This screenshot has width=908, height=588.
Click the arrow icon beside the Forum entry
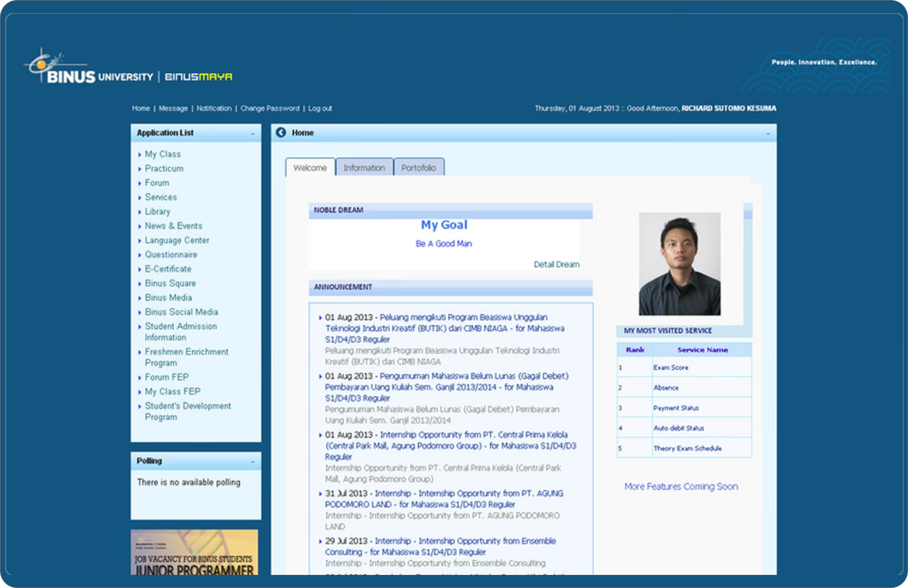[140, 183]
